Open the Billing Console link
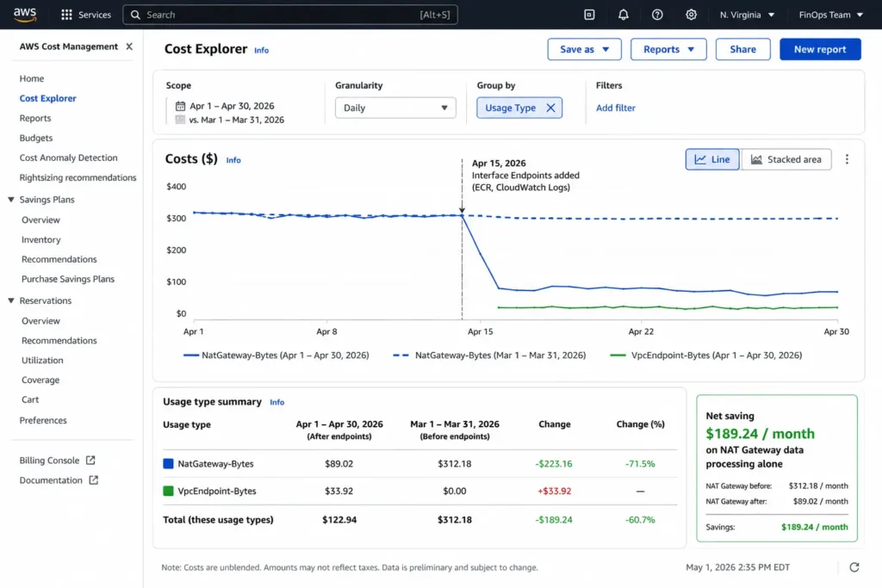Screen dimensions: 882x588 click(49, 461)
